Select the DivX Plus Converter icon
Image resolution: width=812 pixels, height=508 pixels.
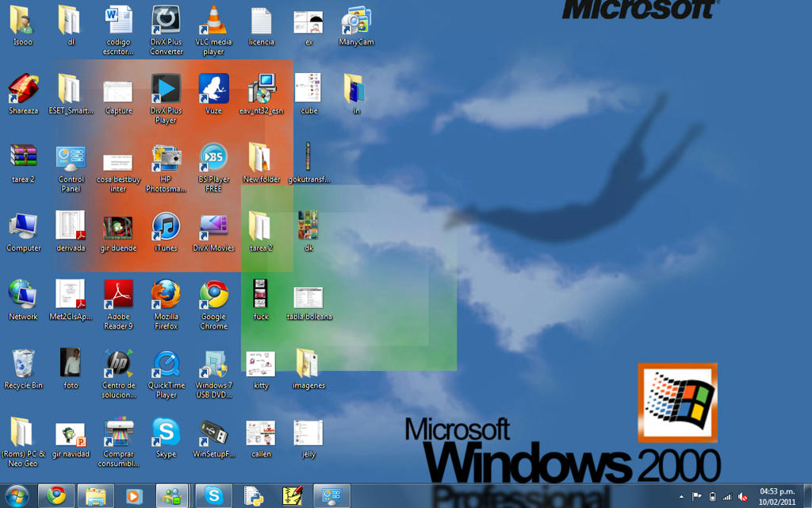click(166, 22)
